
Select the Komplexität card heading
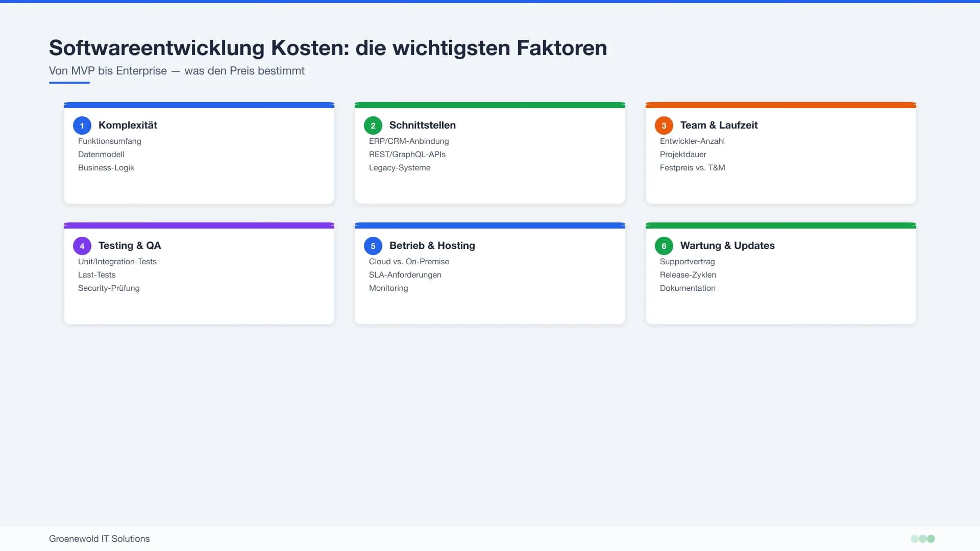128,125
